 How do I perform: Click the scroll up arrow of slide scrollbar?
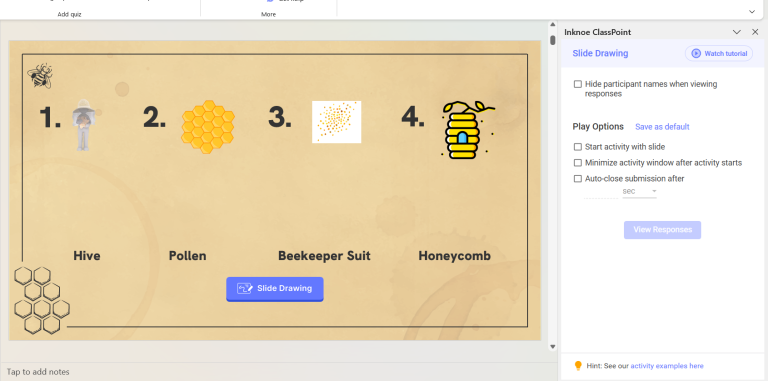[x=552, y=24]
